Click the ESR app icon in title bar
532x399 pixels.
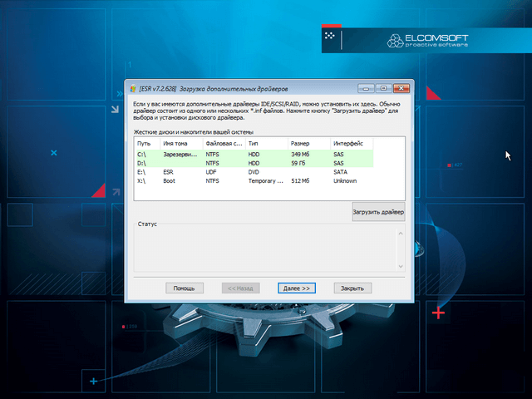tap(132, 88)
